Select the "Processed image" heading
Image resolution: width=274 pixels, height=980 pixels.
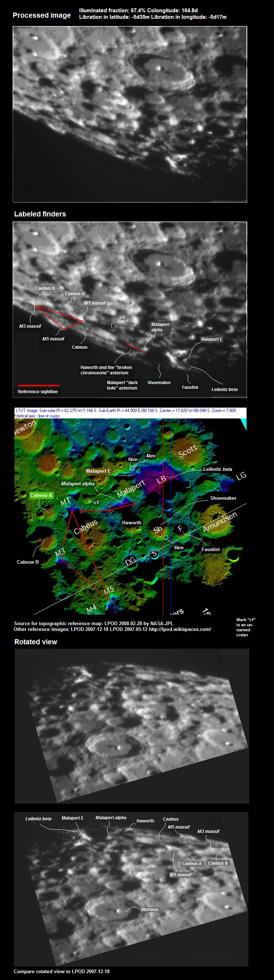click(42, 16)
